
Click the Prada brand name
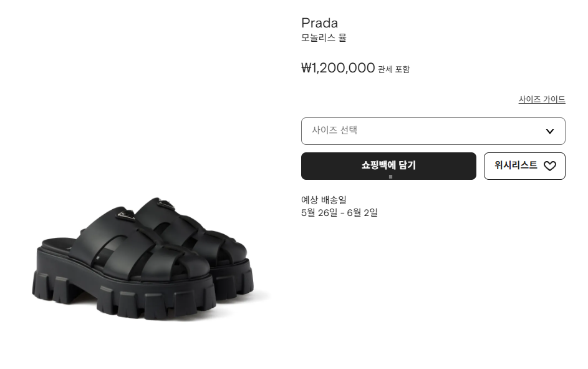tap(319, 23)
